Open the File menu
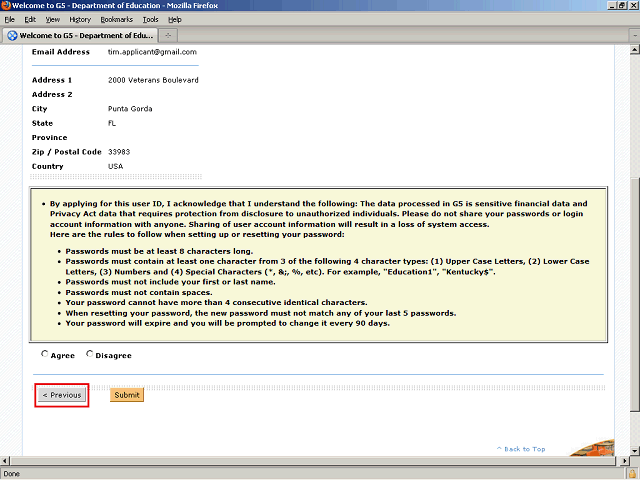The height and width of the screenshot is (480, 640). coord(9,20)
